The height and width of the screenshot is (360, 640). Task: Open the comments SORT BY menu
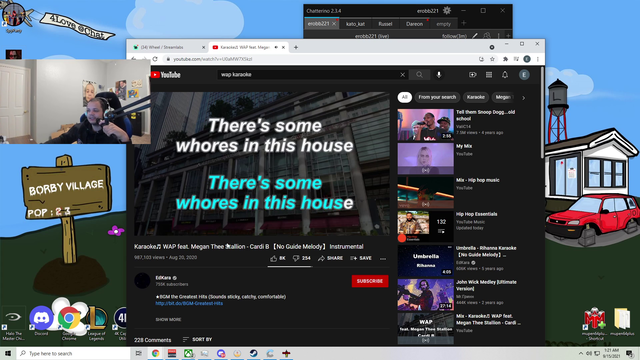(x=198, y=340)
